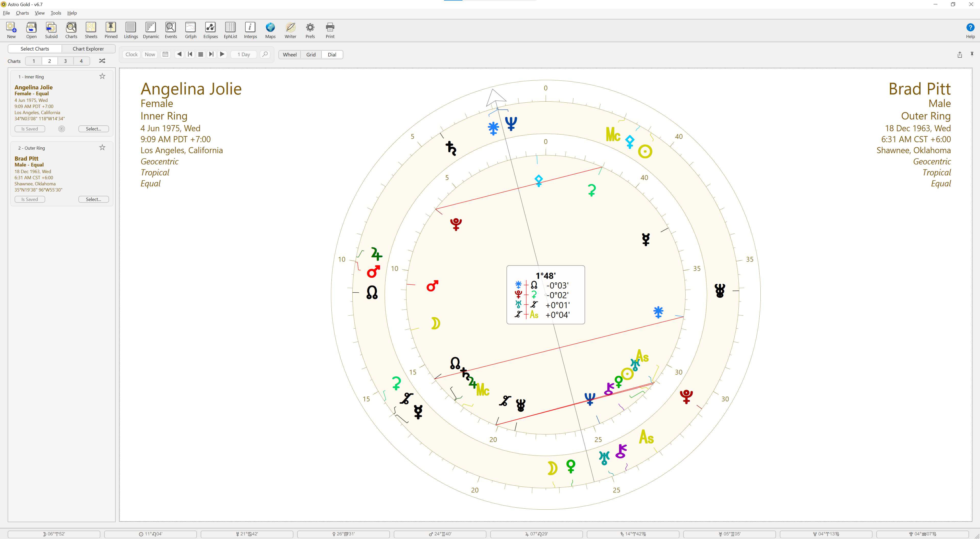Click Select... for Angelina Jolie chart
This screenshot has width=980, height=539.
pos(94,129)
